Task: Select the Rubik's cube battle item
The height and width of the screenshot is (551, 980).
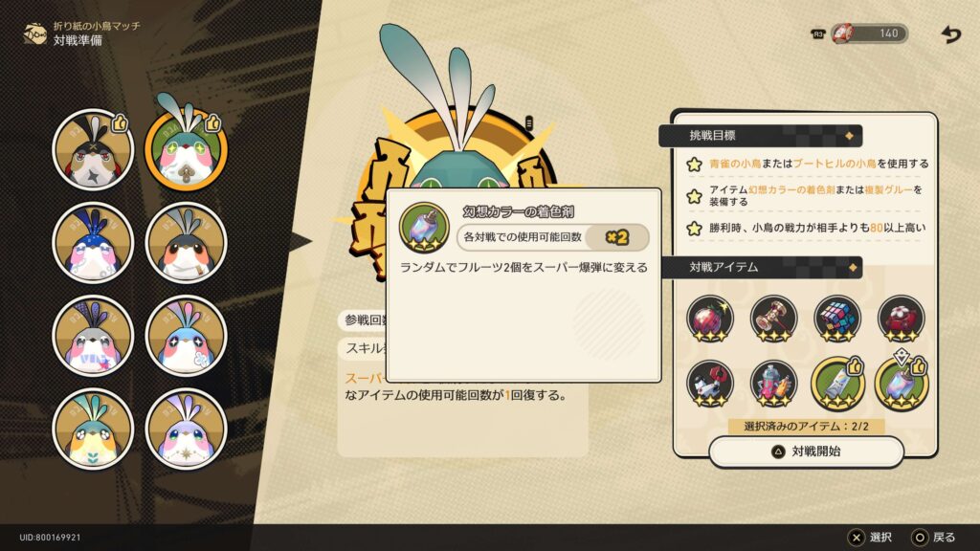Action: 837,319
